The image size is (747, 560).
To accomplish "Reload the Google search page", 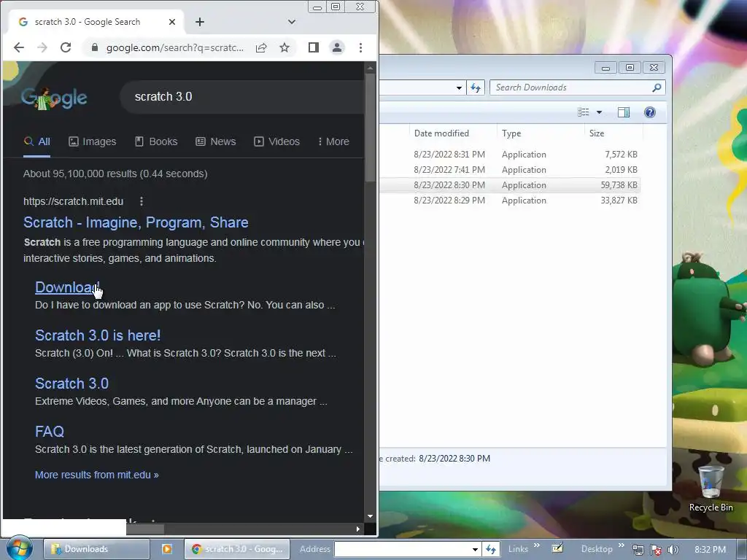I will point(66,47).
